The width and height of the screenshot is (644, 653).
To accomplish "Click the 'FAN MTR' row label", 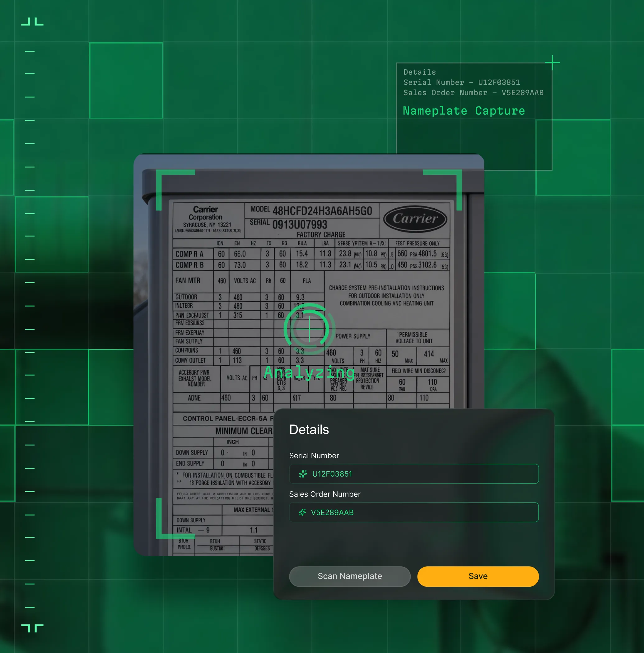I will (188, 280).
